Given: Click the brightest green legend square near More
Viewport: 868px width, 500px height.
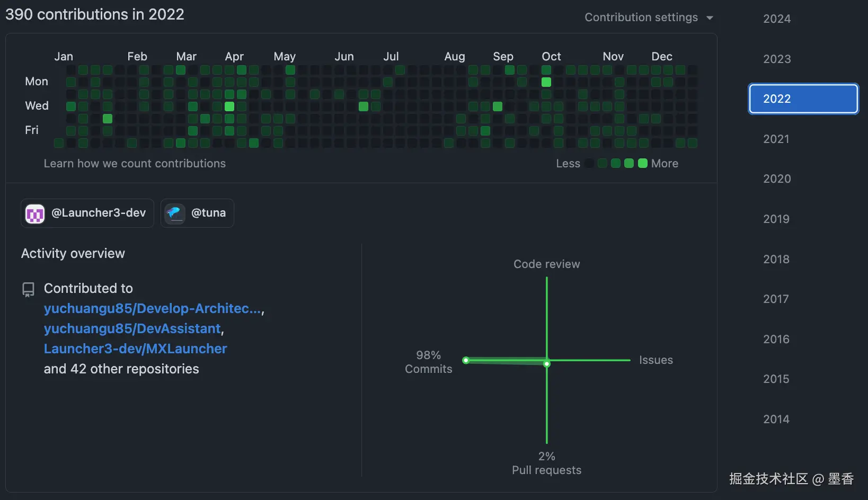Looking at the screenshot, I should [643, 163].
